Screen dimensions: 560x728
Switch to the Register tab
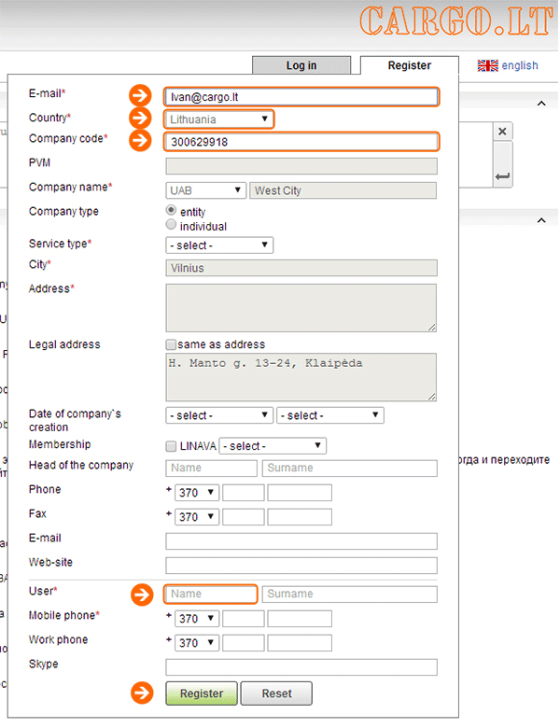coord(409,65)
